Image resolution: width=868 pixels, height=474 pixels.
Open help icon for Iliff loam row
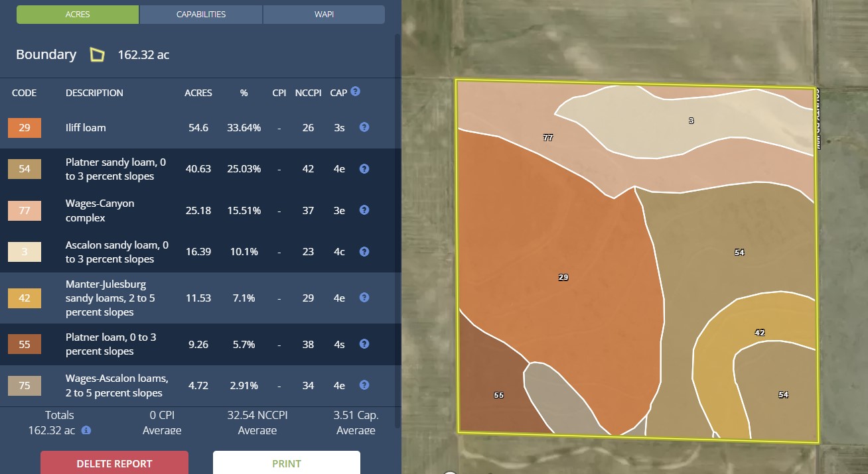coord(364,127)
